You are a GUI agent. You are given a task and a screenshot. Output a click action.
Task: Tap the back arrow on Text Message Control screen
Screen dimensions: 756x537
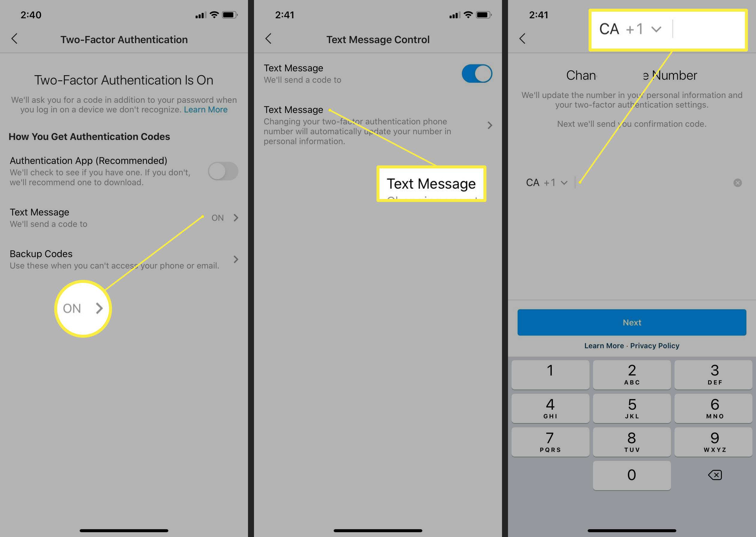pos(268,39)
